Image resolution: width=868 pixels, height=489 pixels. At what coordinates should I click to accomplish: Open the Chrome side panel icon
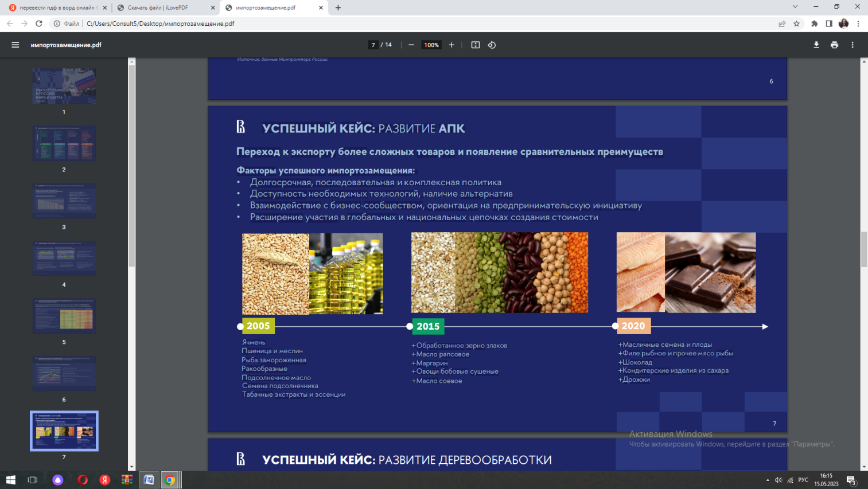[x=829, y=24]
